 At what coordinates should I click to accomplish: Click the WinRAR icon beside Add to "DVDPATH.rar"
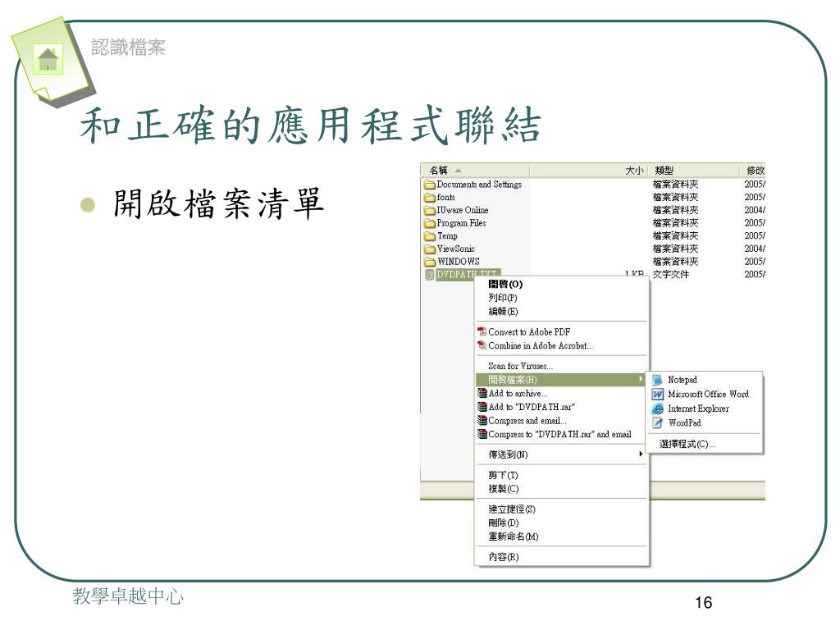click(x=482, y=407)
